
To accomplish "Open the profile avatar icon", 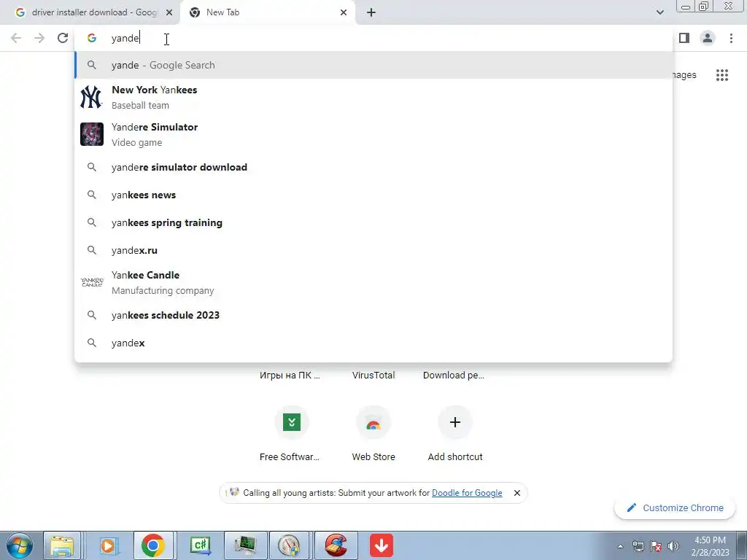I will (708, 38).
